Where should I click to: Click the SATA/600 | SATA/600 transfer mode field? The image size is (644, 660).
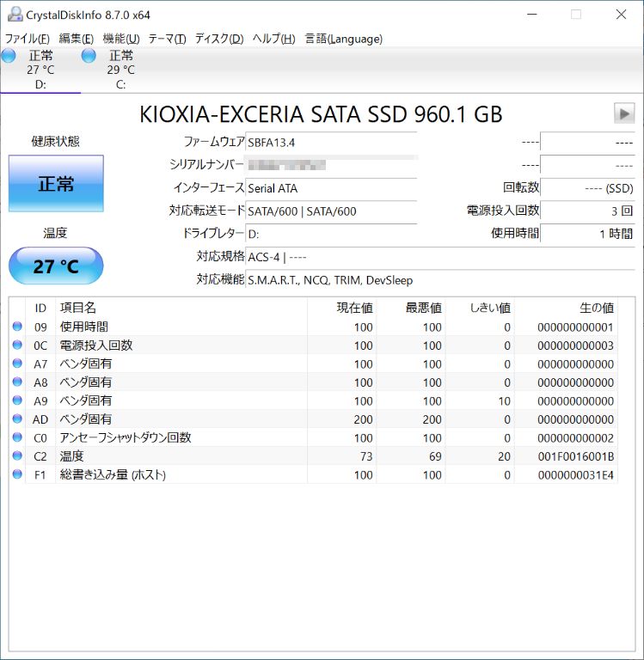[x=331, y=211]
